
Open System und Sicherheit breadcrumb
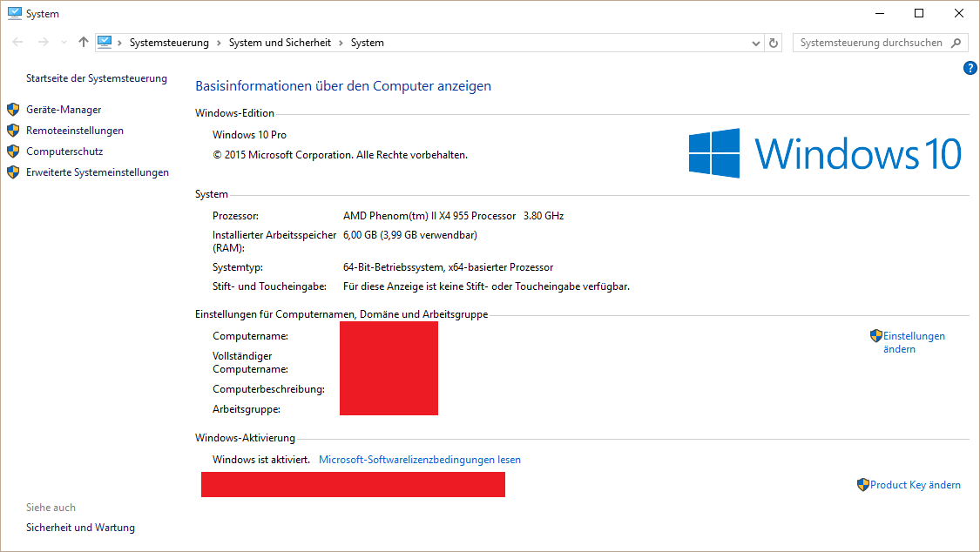(x=280, y=43)
